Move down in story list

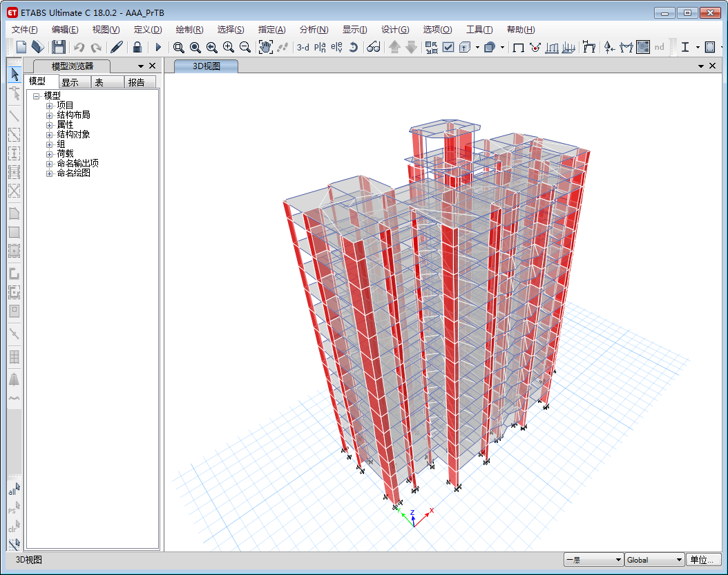pos(412,48)
